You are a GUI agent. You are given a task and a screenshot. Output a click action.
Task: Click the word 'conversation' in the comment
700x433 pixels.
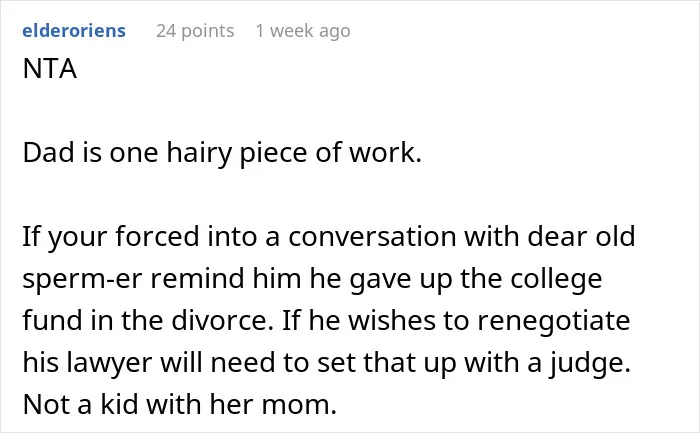(x=372, y=236)
